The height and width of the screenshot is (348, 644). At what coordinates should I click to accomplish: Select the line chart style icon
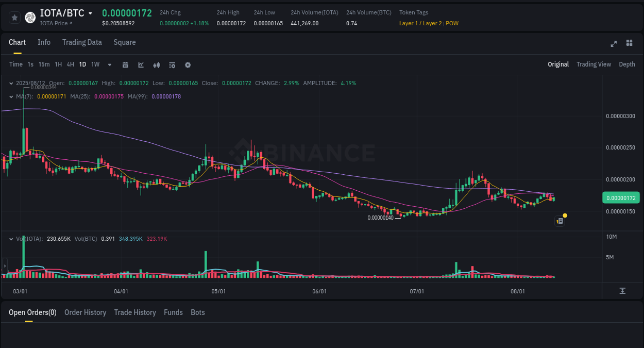tap(140, 64)
